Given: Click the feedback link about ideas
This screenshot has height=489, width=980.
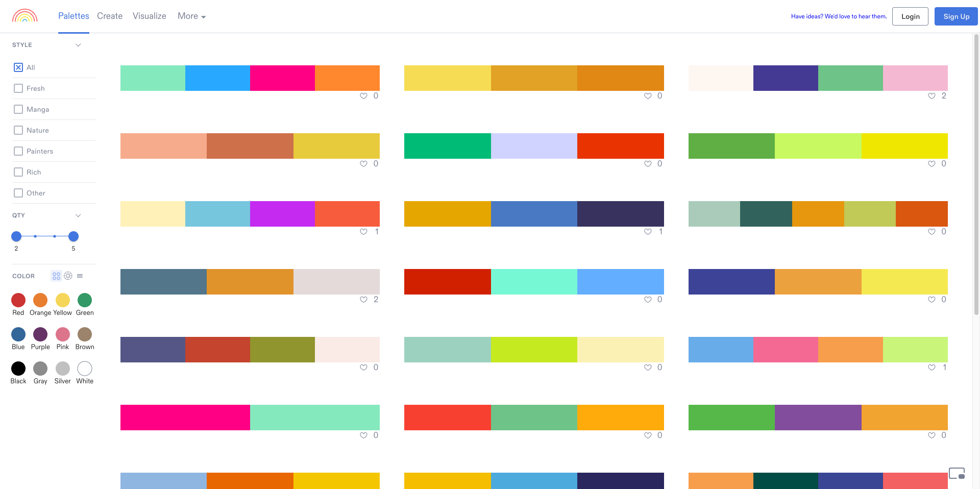Looking at the screenshot, I should click(839, 16).
